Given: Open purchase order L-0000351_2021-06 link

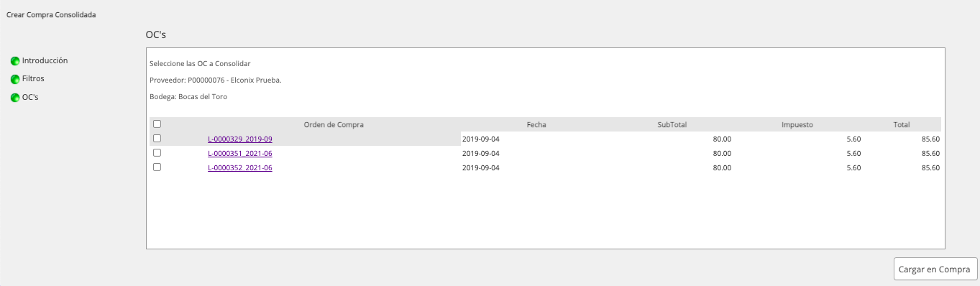Looking at the screenshot, I should (x=240, y=153).
